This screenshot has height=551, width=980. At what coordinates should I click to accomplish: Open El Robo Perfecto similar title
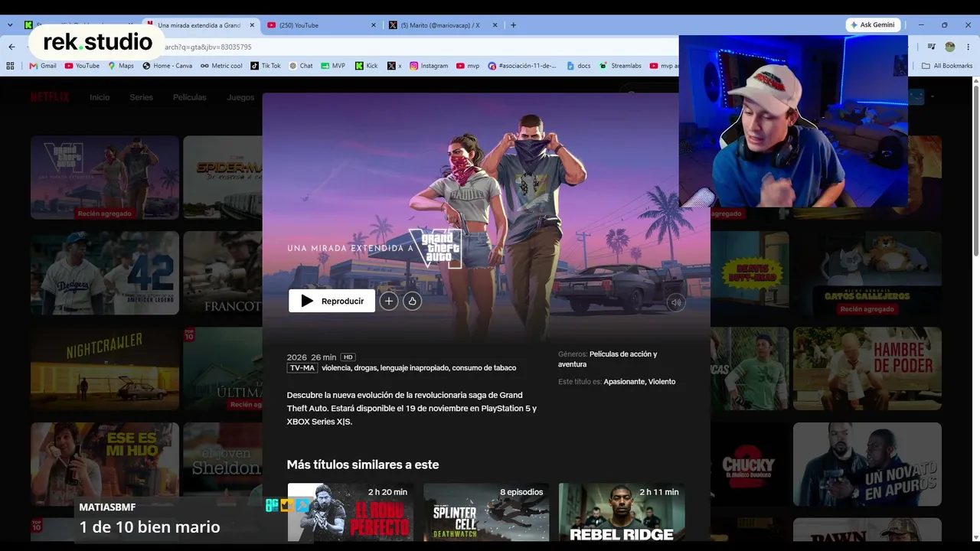351,512
